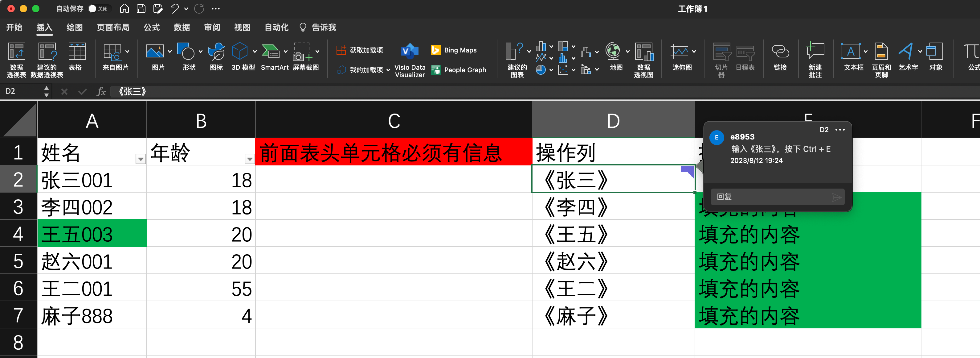Insert a link with the 链接 icon
Image resolution: width=980 pixels, height=358 pixels.
point(780,52)
